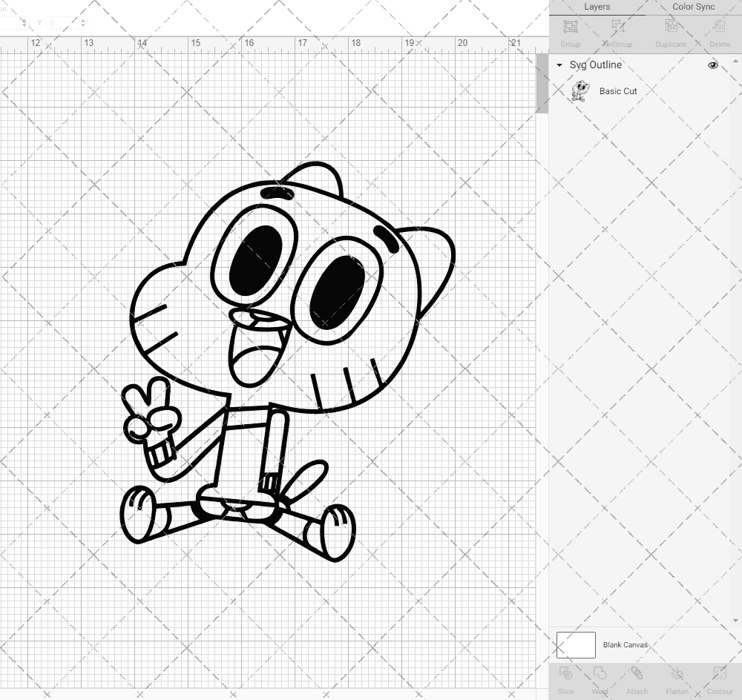The width and height of the screenshot is (742, 700).
Task: Open the Blank Canvas color swatch
Action: click(575, 644)
